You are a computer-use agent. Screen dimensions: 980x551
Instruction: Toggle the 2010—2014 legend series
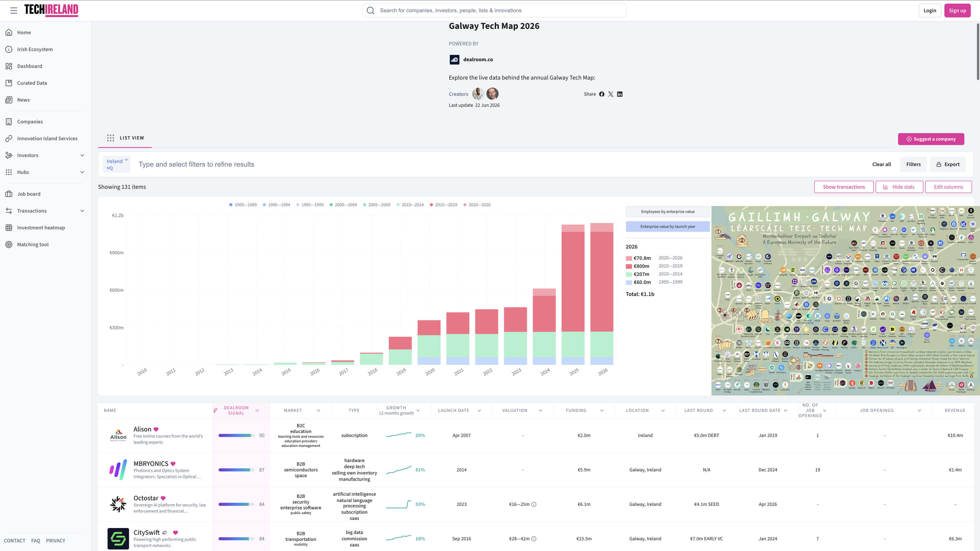[410, 205]
